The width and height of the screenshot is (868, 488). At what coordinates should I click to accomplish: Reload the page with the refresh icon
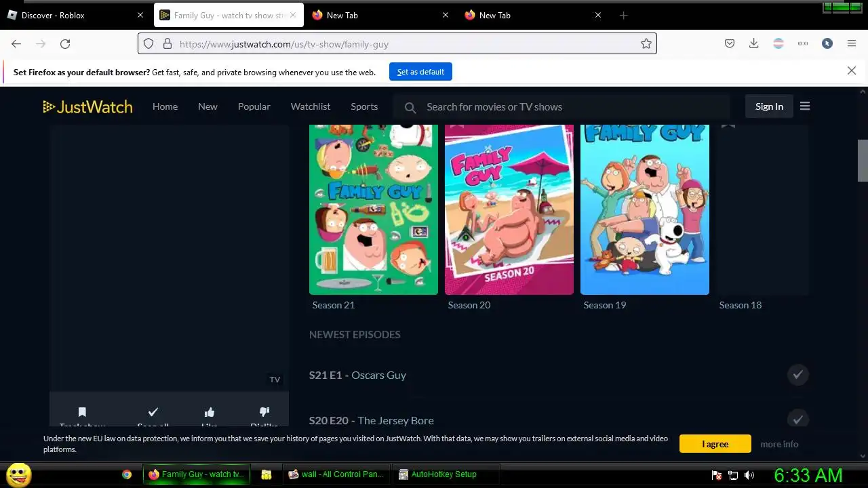65,43
